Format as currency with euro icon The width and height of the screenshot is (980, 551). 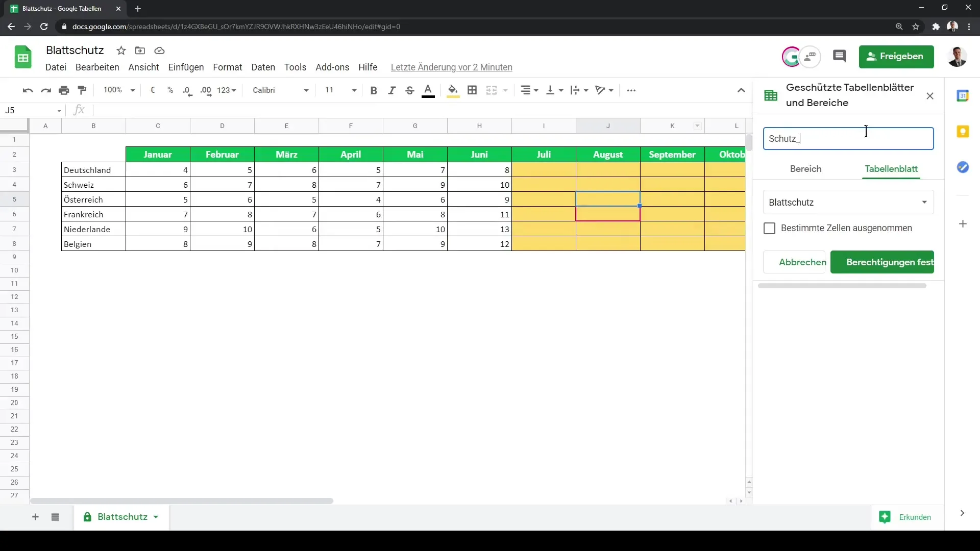click(x=152, y=90)
